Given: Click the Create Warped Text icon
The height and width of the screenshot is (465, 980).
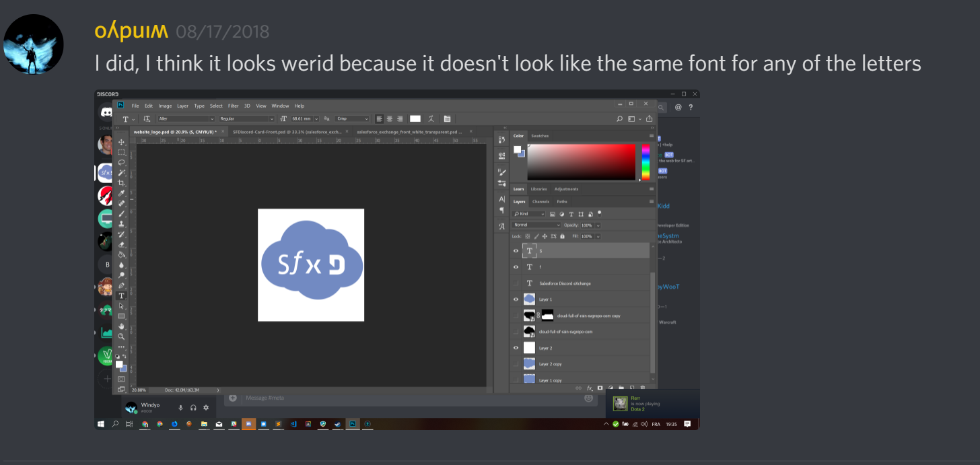Looking at the screenshot, I should coord(431,119).
